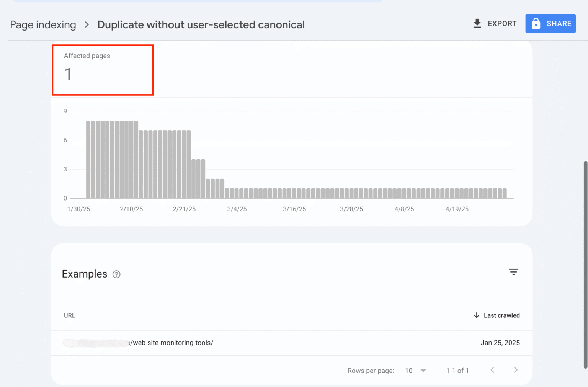Select the Duplicate without user-selected canonical heading
The width and height of the screenshot is (588, 387).
click(x=201, y=24)
